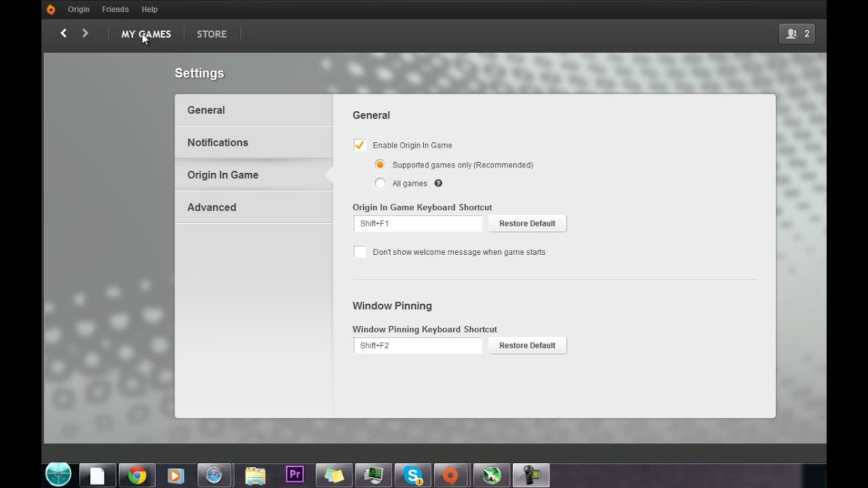Click the Settings page heading

pos(199,73)
